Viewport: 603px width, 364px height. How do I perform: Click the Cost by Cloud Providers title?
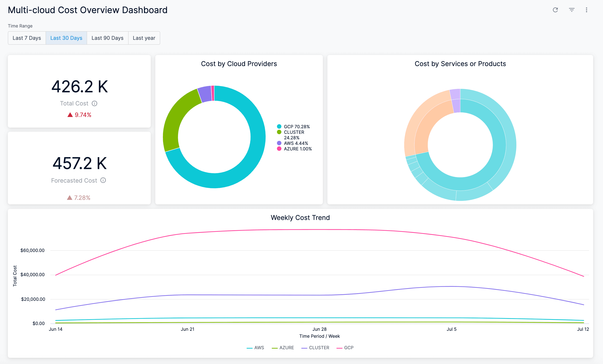239,64
